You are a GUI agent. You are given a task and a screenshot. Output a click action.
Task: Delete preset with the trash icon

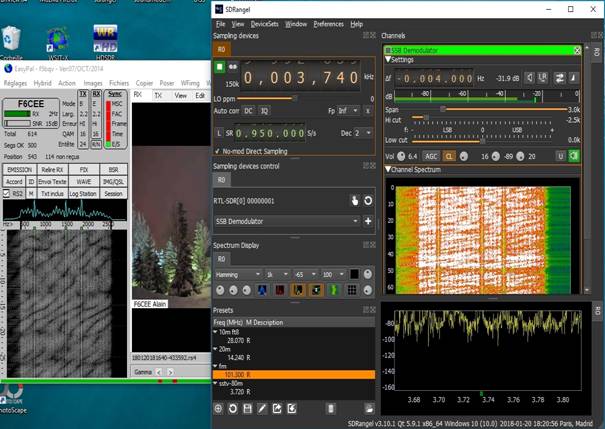pyautogui.click(x=331, y=409)
